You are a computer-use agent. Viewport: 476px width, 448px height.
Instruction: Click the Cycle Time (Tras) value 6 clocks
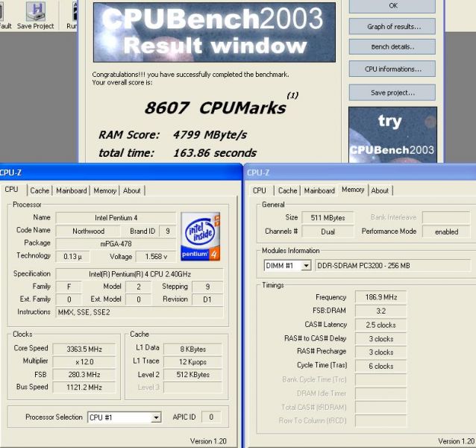coord(381,367)
